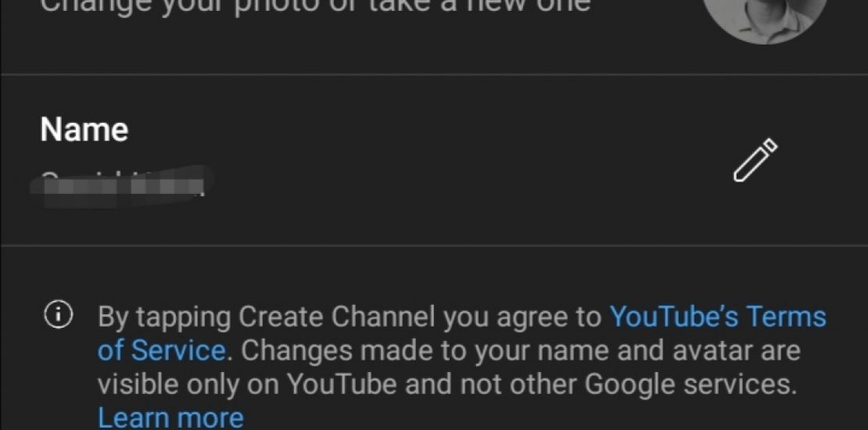Click the pixelated name under the Name heading
Image resolution: width=868 pixels, height=430 pixels.
coord(123,181)
